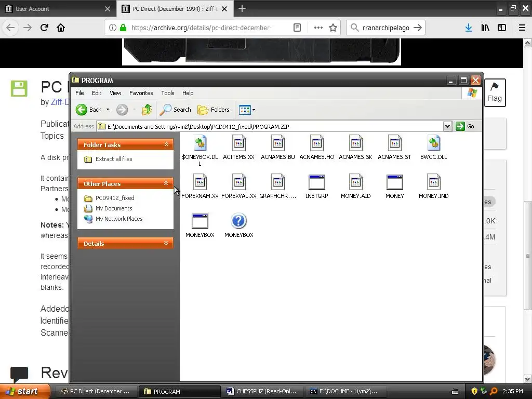Open the Views dropdown button
This screenshot has width=532, height=399.
pyautogui.click(x=247, y=110)
